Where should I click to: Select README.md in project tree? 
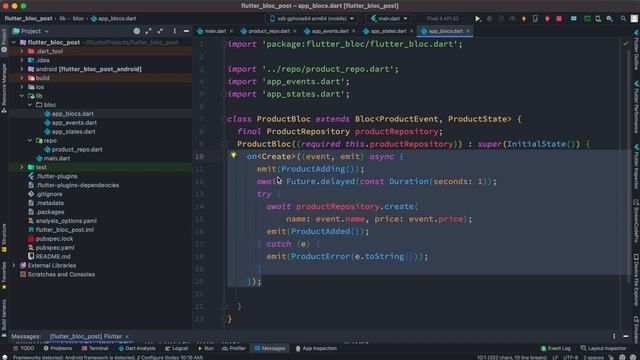click(x=53, y=256)
